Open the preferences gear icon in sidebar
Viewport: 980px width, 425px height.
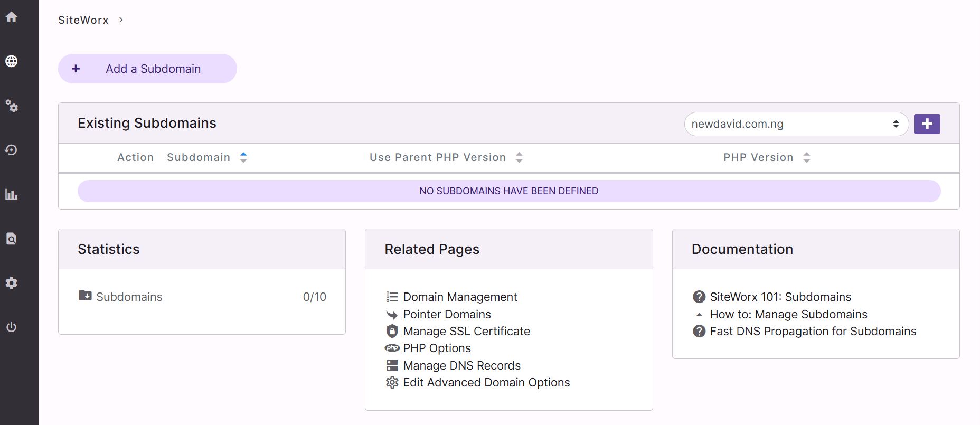(x=12, y=283)
